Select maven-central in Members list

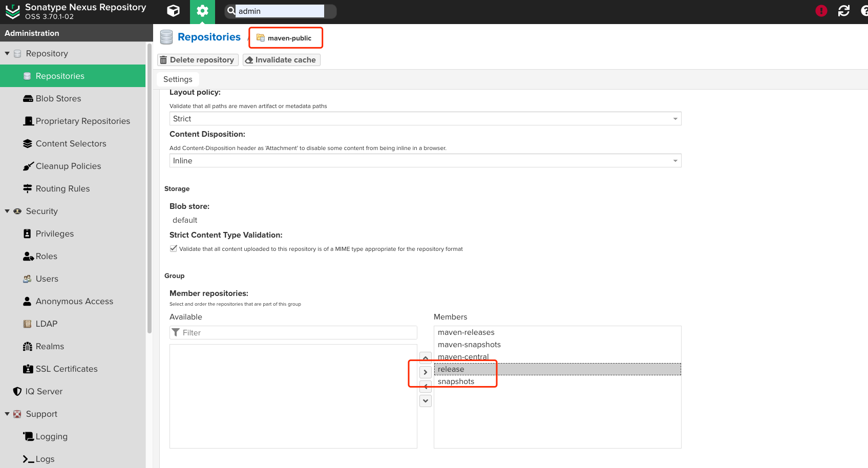(557, 357)
